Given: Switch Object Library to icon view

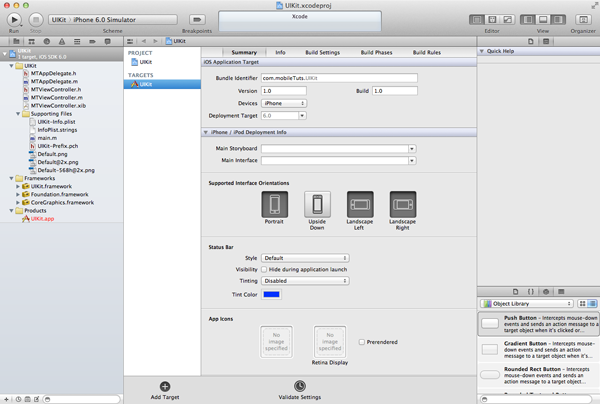Looking at the screenshot, I should click(x=582, y=303).
